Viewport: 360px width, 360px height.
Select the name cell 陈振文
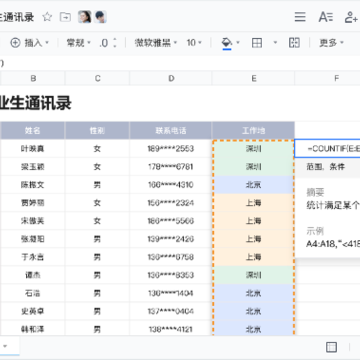33,185
